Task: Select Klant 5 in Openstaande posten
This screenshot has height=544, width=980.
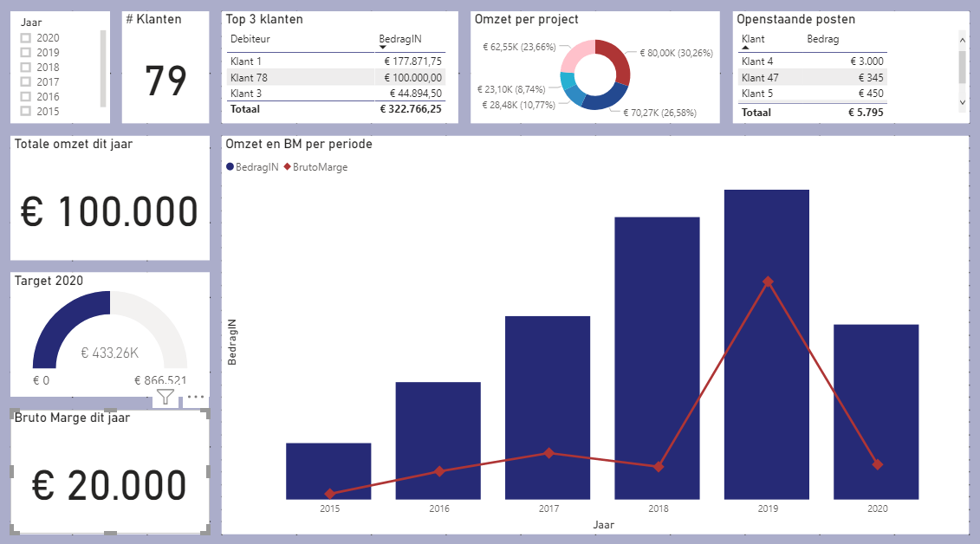Action: (x=813, y=93)
